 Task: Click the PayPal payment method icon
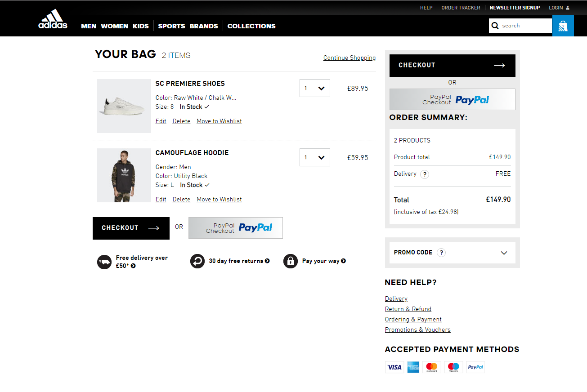[475, 367]
